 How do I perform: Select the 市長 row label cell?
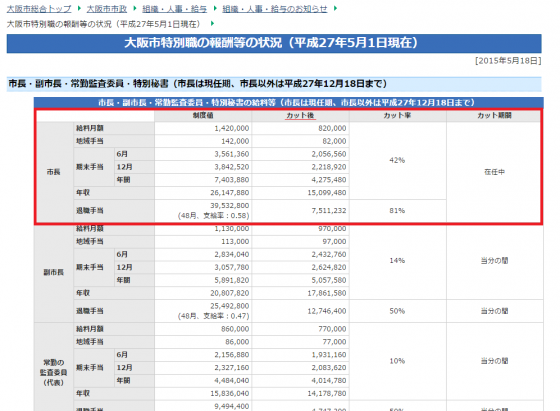point(54,172)
